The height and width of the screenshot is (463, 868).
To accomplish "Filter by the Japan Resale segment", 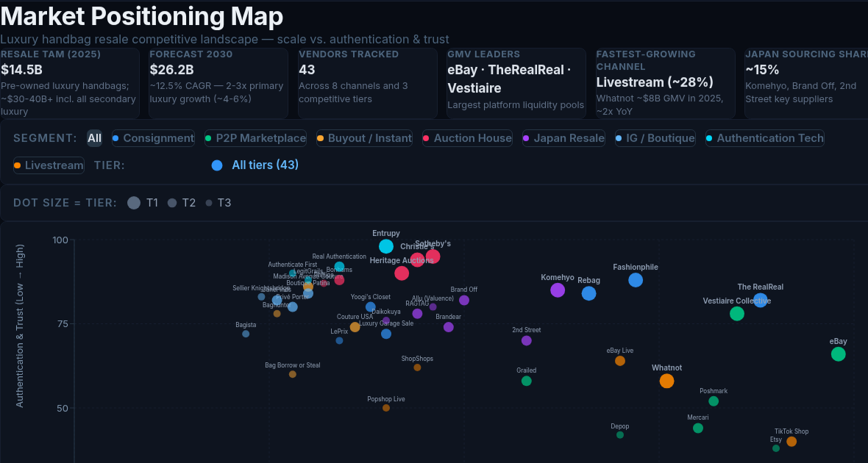I will pyautogui.click(x=563, y=138).
